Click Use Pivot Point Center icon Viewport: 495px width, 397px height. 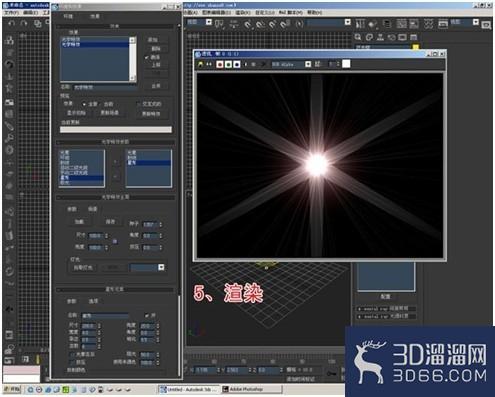(x=219, y=24)
